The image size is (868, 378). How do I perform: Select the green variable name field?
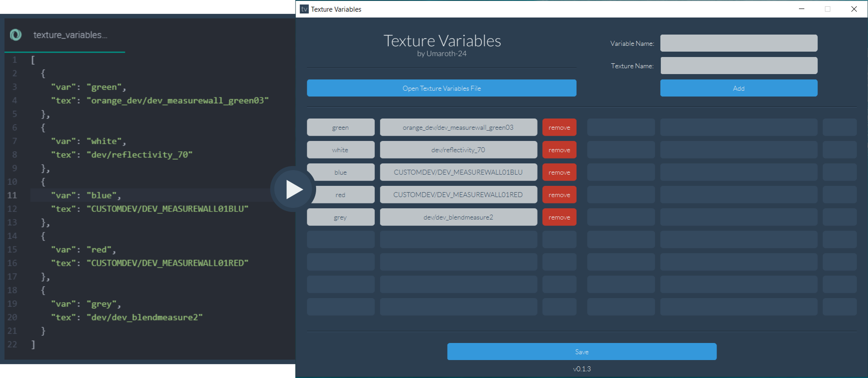341,127
